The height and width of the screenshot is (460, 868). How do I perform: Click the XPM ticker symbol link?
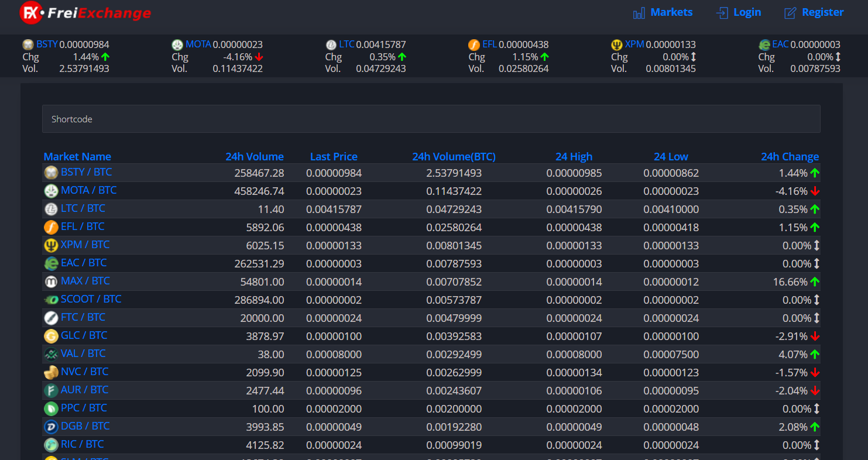tap(634, 44)
